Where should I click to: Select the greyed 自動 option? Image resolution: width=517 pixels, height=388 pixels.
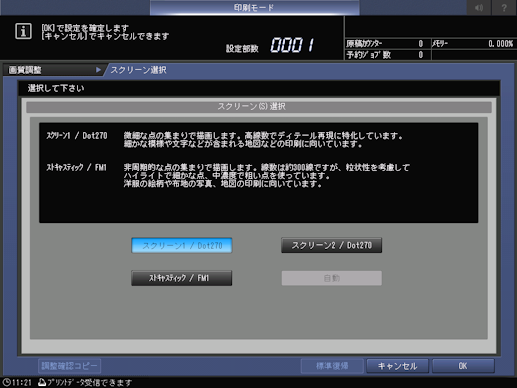[331, 278]
